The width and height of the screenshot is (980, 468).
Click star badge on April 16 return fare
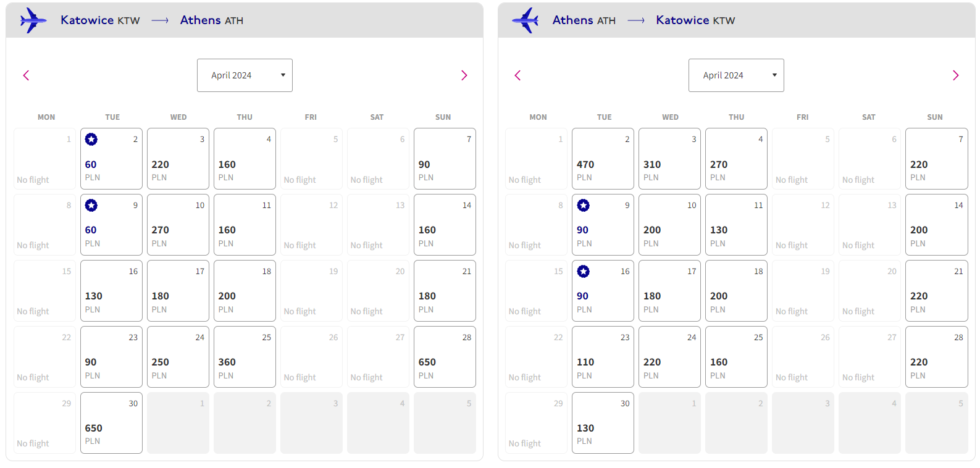(x=584, y=271)
